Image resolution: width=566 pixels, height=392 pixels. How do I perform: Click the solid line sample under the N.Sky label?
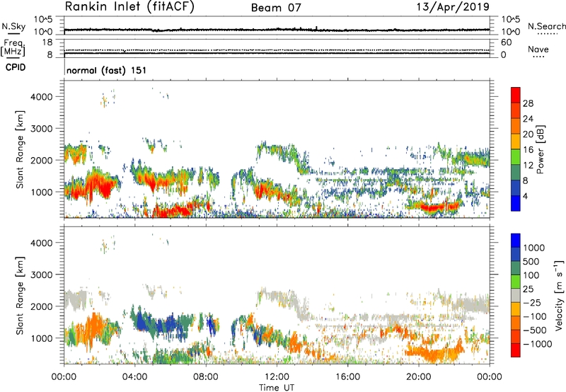coord(13,33)
